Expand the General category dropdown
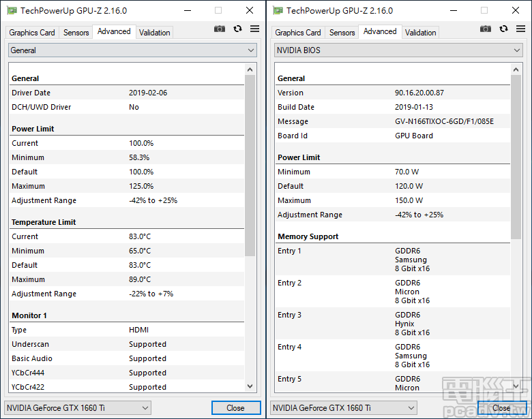The image size is (532, 419). tap(132, 50)
